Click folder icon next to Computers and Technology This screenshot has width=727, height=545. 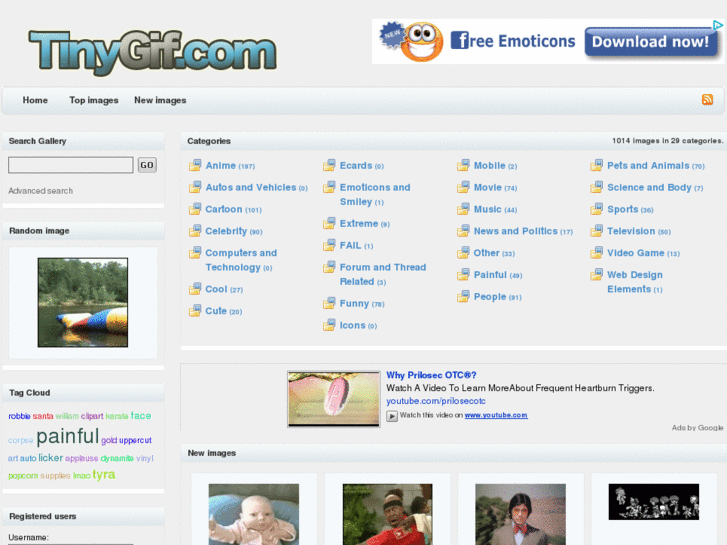pyautogui.click(x=195, y=252)
